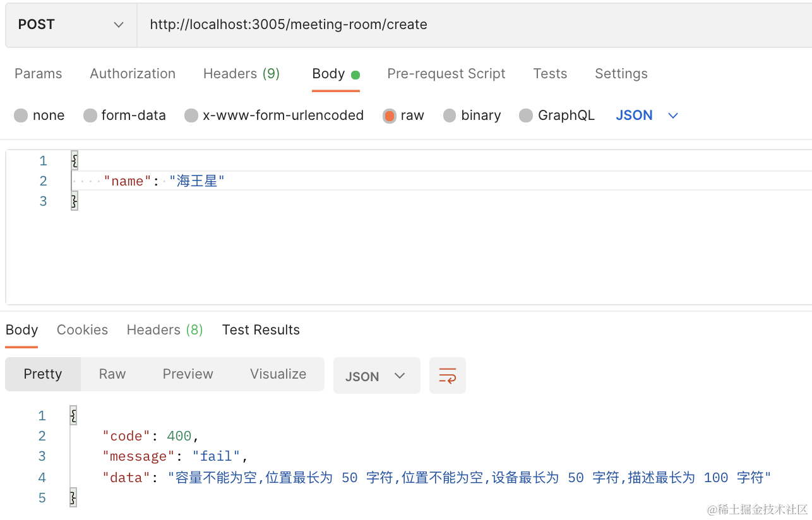
Task: Click the wrap lines icon in response toolbar
Action: pyautogui.click(x=447, y=376)
